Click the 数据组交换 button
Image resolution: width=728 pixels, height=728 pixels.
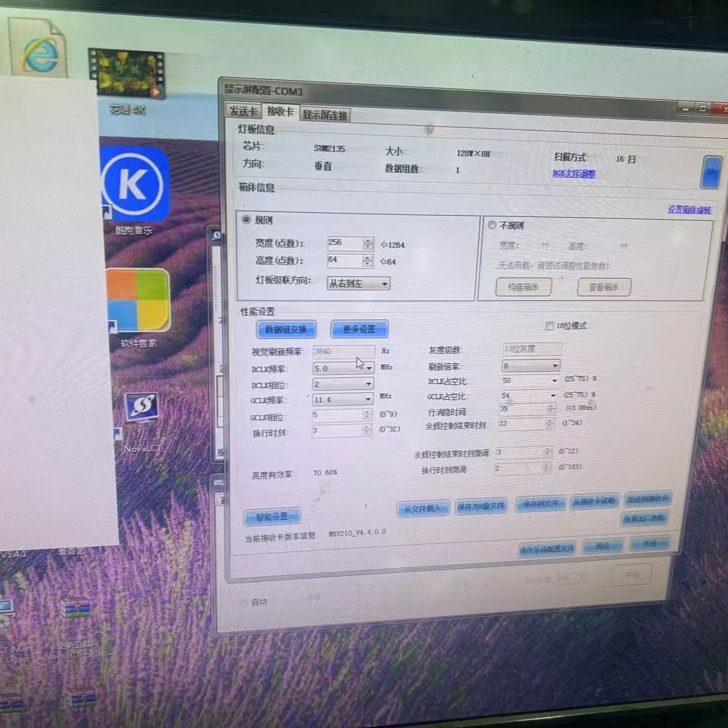click(286, 329)
